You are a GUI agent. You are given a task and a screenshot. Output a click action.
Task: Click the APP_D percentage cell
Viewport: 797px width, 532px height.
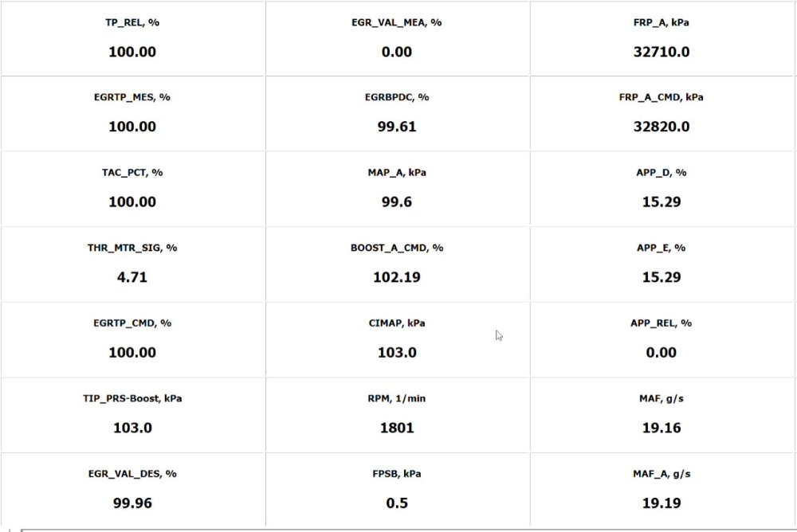tap(662, 188)
